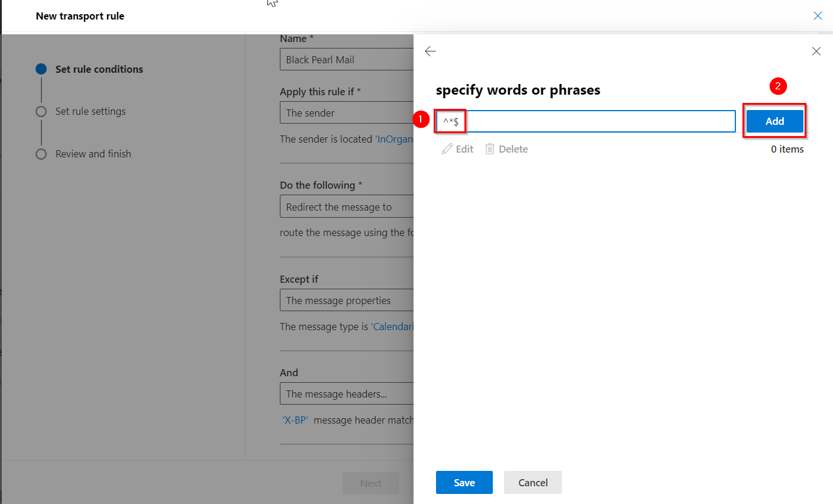This screenshot has width=833, height=504.
Task: Close the specify words or phrases panel
Action: click(x=816, y=51)
